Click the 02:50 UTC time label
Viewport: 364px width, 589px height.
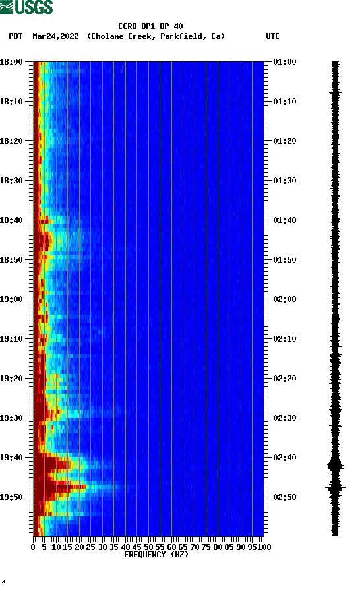(x=285, y=497)
